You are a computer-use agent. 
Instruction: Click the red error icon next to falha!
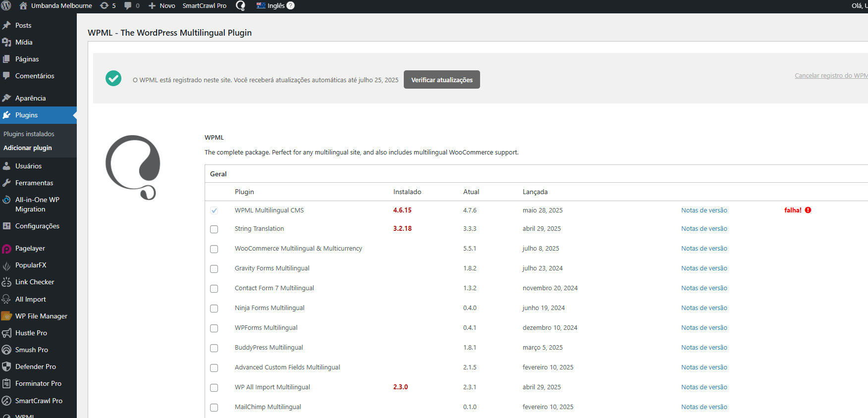(x=808, y=210)
